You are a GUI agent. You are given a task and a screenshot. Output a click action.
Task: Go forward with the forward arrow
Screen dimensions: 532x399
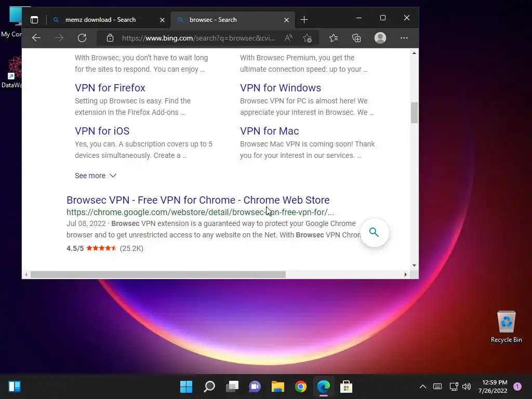pyautogui.click(x=59, y=37)
